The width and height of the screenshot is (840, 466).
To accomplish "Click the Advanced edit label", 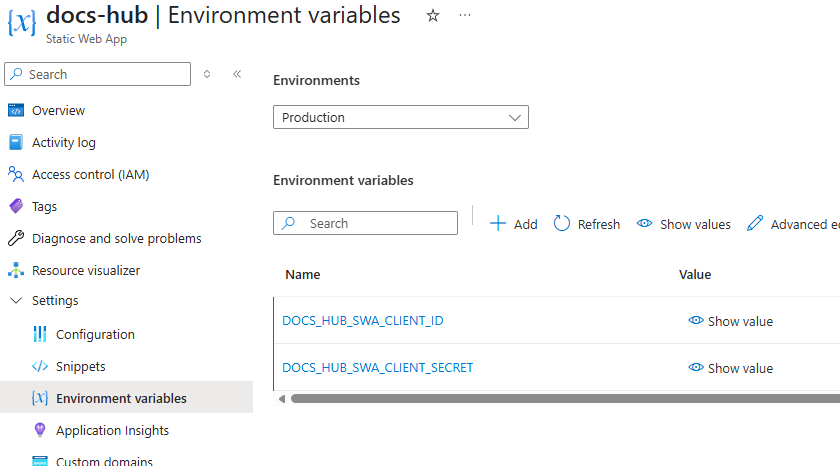I will [805, 224].
